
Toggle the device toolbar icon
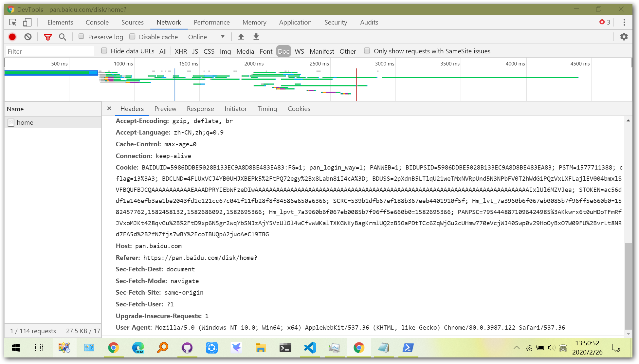(x=27, y=22)
